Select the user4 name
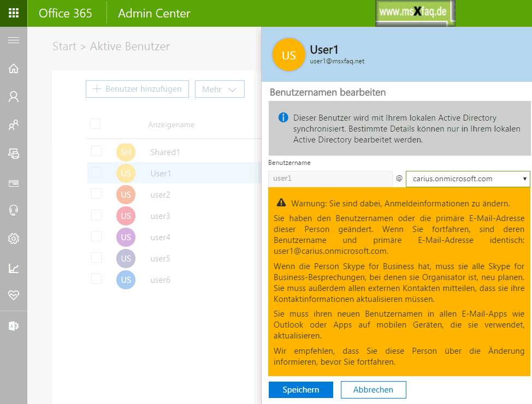The image size is (532, 404). coord(160,237)
